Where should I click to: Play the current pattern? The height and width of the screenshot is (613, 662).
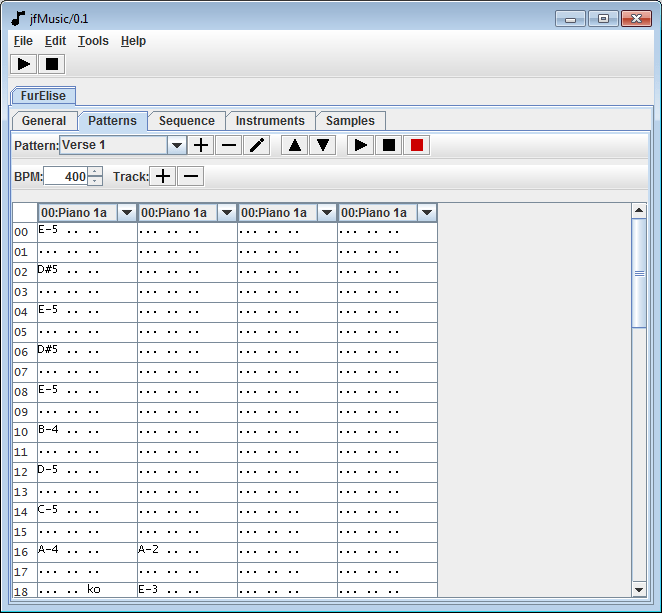(360, 145)
